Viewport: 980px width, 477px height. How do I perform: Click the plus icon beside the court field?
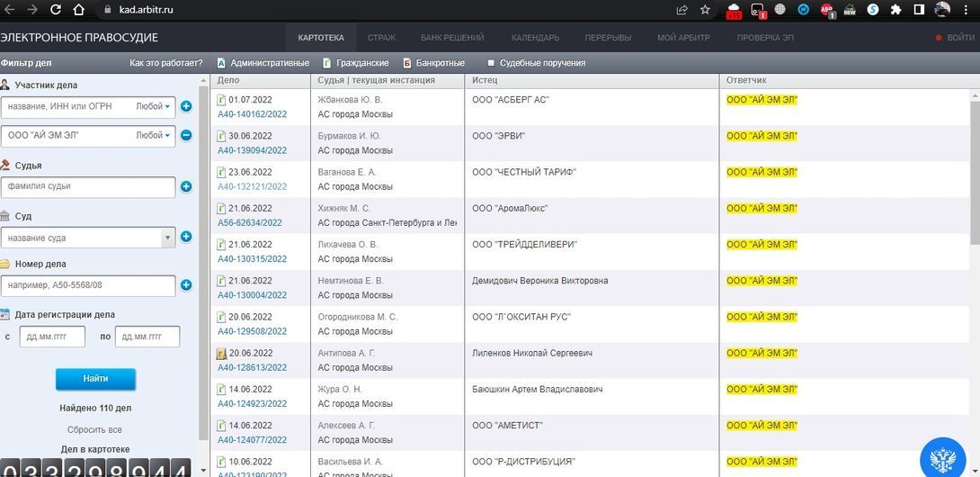point(186,238)
